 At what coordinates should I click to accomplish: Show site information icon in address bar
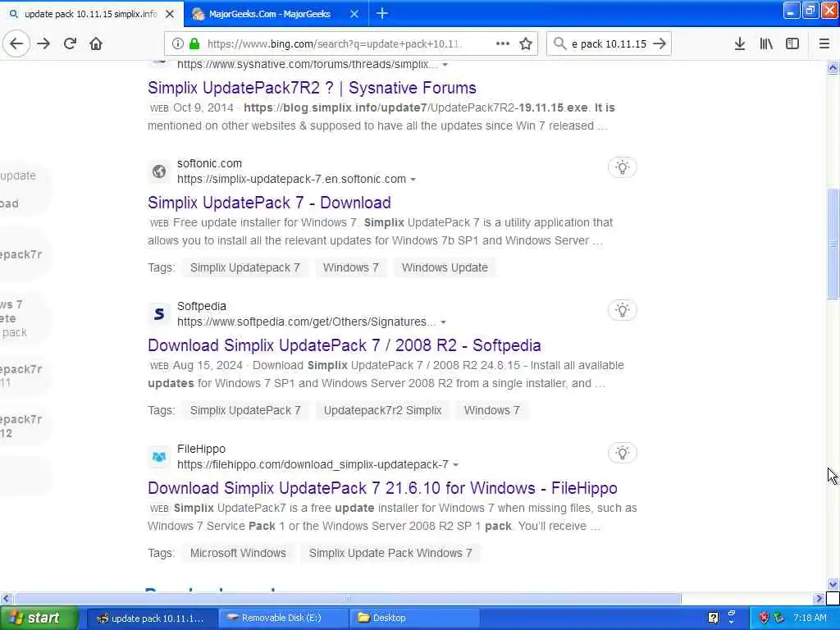click(x=178, y=44)
